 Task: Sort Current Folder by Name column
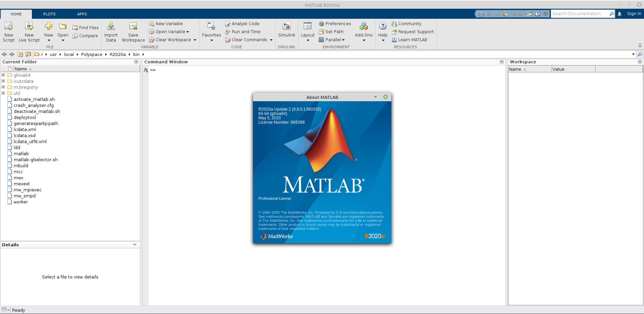tap(77, 69)
